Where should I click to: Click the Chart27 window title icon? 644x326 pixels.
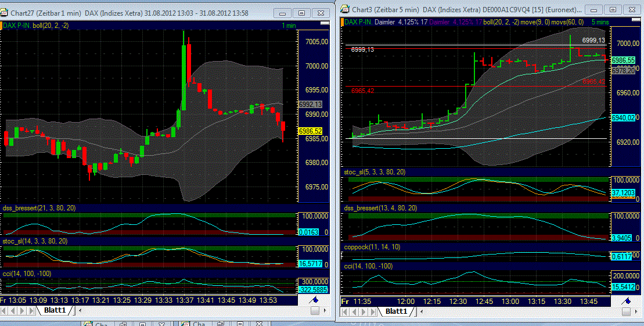(4, 13)
